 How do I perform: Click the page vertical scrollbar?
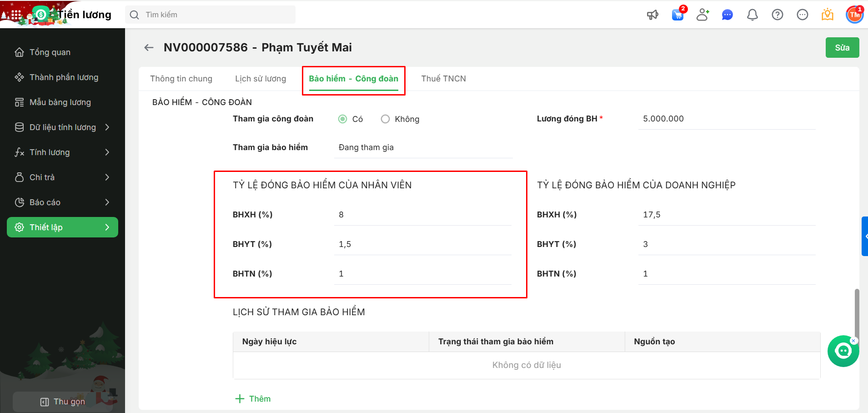(x=857, y=314)
